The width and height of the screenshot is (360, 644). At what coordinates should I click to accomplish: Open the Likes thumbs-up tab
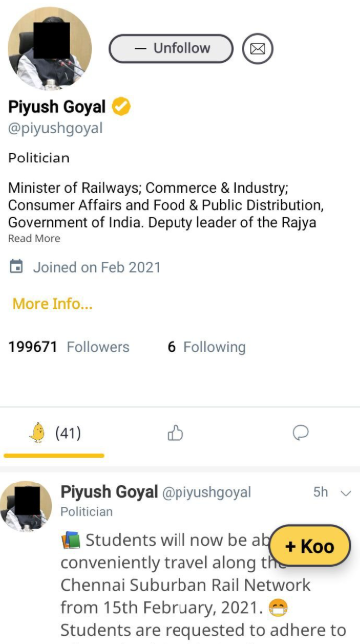[176, 433]
